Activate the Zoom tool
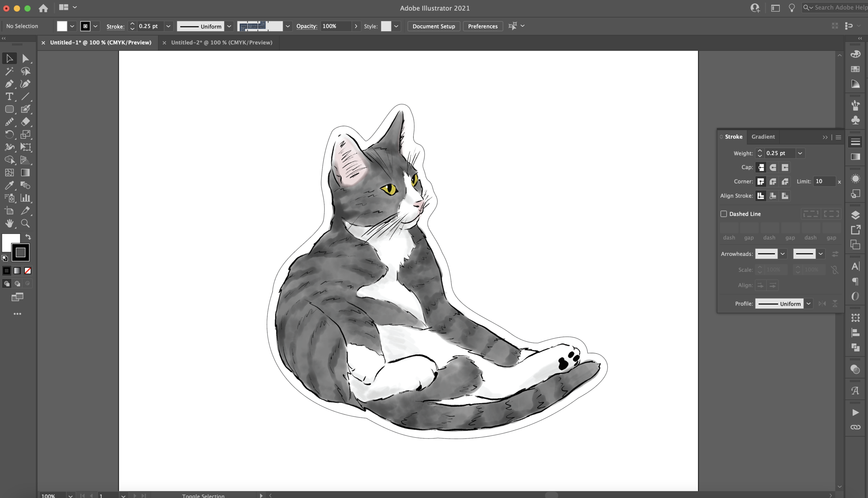Screen dimensions: 868x498 (25, 223)
